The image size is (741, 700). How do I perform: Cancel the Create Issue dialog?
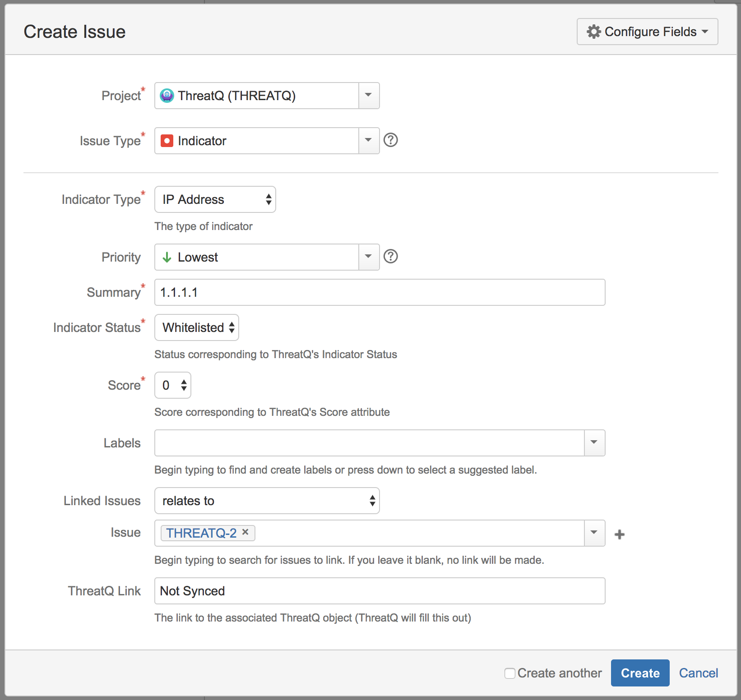click(x=698, y=673)
